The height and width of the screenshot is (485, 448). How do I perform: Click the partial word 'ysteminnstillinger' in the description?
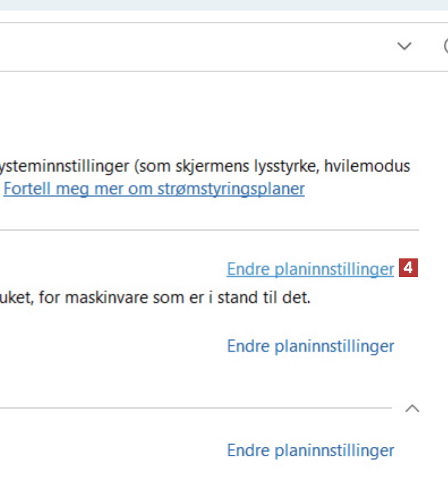click(64, 167)
